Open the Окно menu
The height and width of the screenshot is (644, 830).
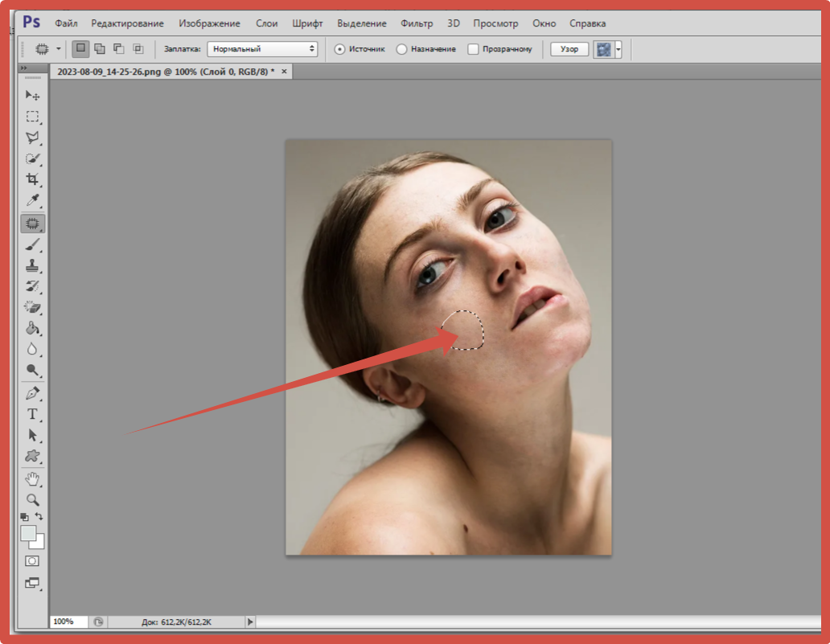544,23
